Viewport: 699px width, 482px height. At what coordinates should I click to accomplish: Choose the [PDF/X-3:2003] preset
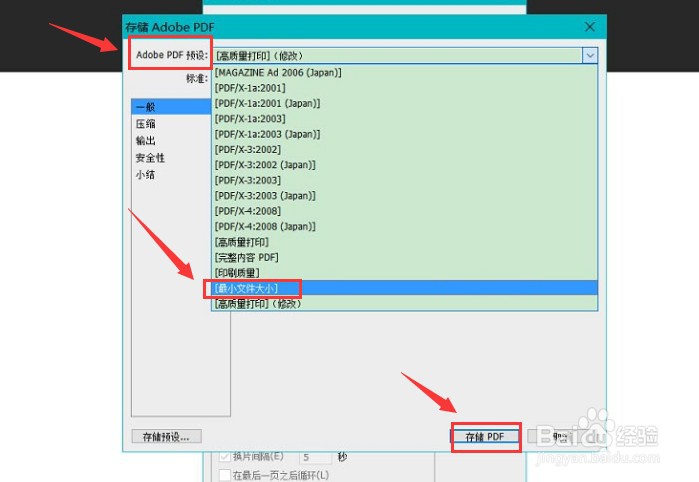point(404,180)
